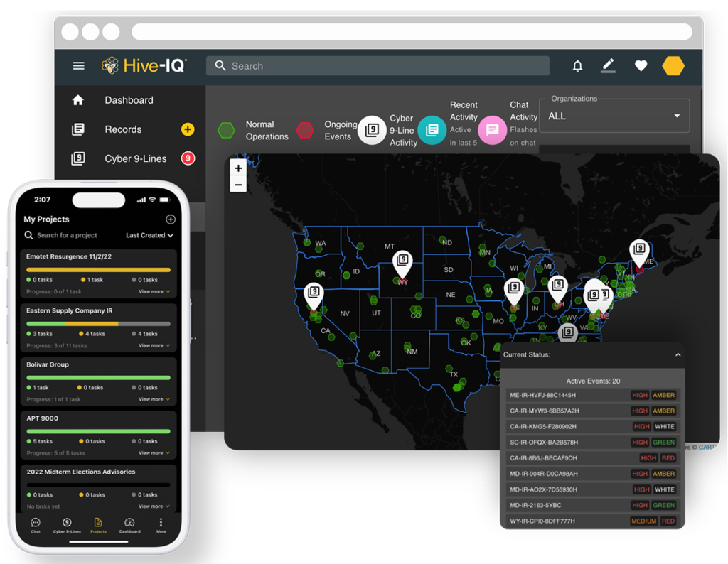Click the pink Chat Activity icon

(x=492, y=130)
